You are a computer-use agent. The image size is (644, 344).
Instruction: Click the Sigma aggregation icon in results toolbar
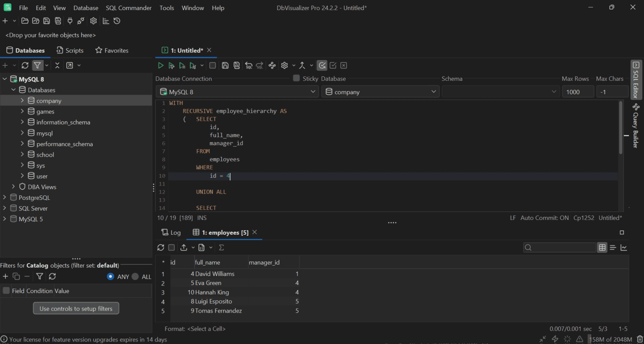(221, 248)
